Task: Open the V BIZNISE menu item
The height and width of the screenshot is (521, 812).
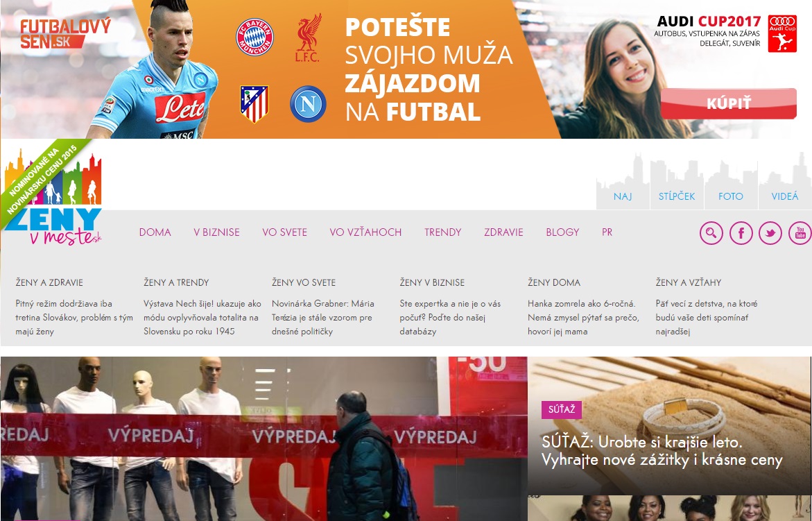Action: (216, 232)
